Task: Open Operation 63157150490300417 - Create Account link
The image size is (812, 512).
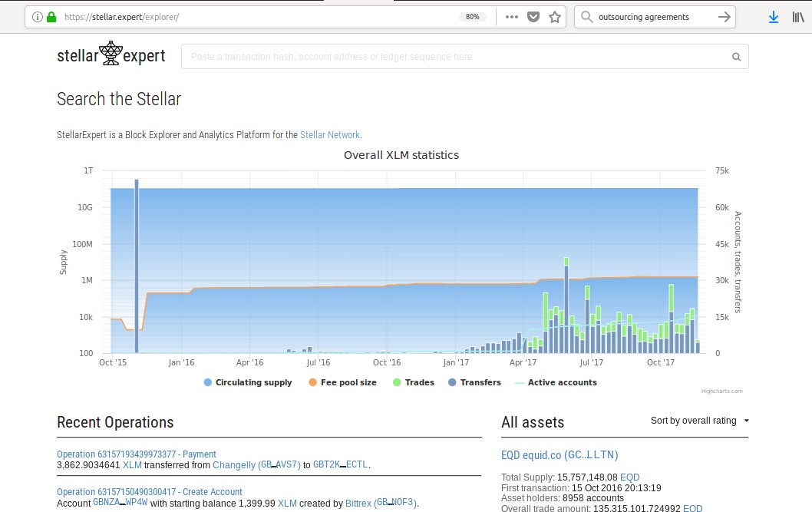Action: point(150,492)
